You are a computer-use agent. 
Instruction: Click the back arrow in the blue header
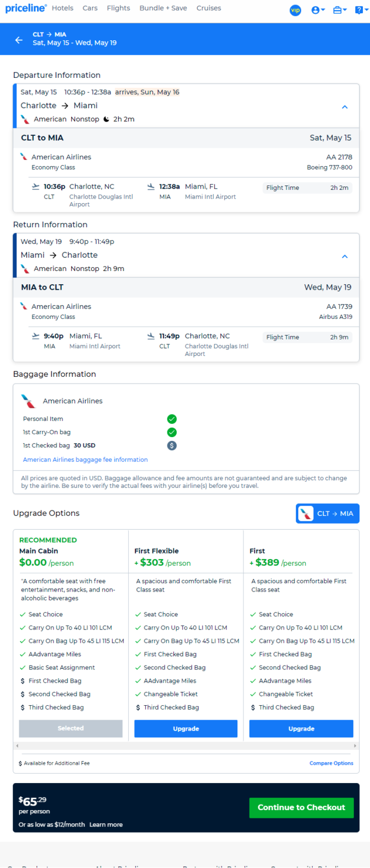coord(19,40)
